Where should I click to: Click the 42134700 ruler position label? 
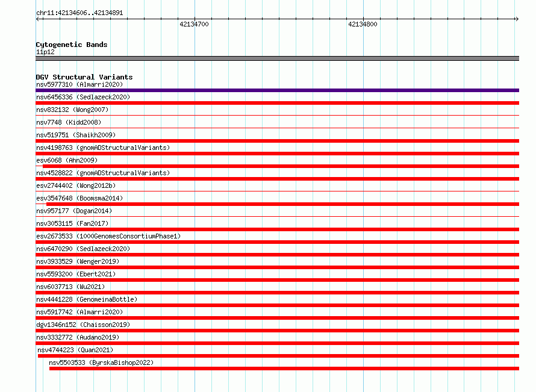click(x=194, y=24)
